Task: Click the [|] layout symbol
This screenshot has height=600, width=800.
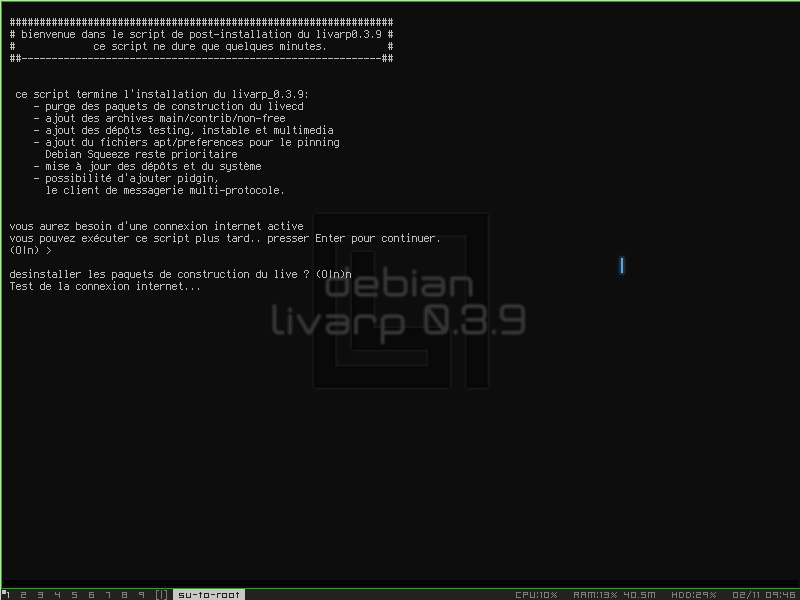Action: click(x=161, y=595)
